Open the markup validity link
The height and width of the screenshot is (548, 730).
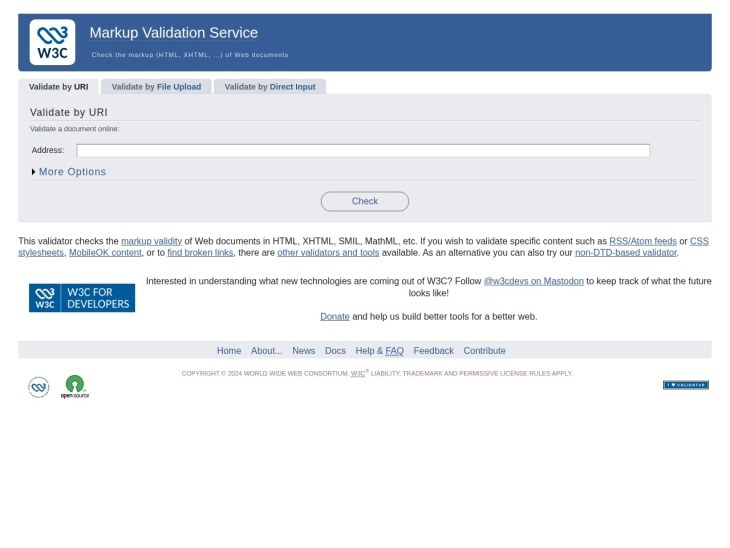(151, 241)
